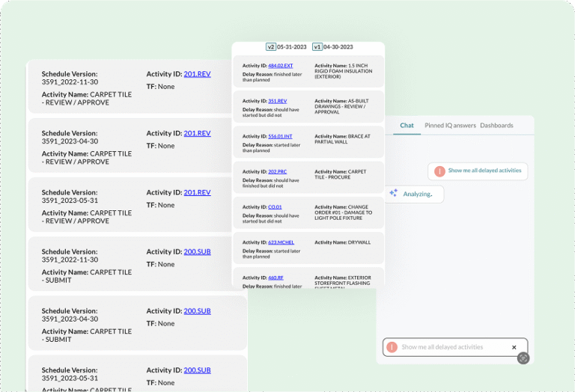The image size is (575, 392).
Task: Click 'AS-BUILT DRAWINGS - REVIEW / APPROVAL' activity name
Action: (x=341, y=106)
